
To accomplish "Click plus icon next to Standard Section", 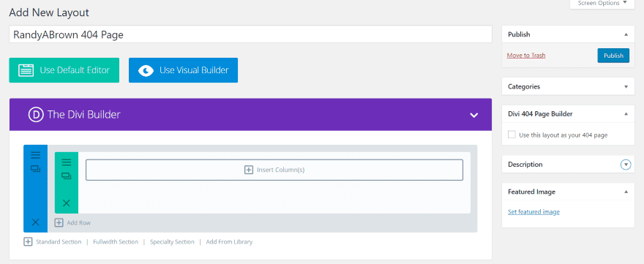I will [x=28, y=242].
